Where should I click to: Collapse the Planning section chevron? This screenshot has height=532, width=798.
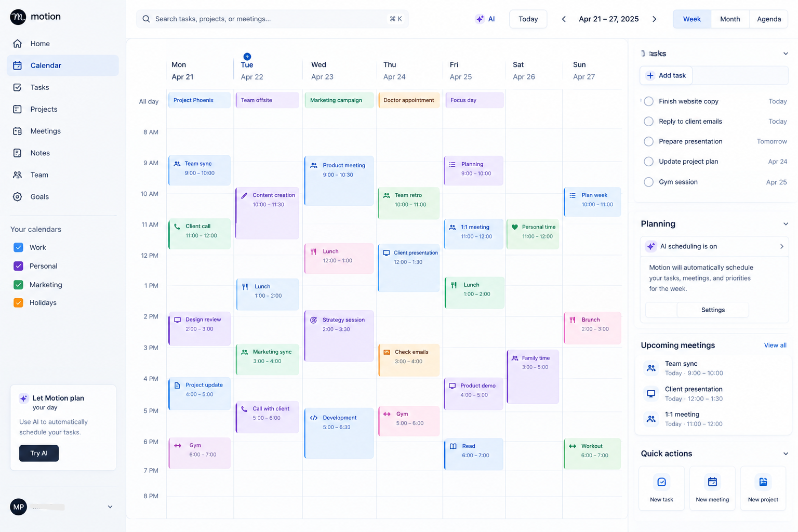click(786, 224)
